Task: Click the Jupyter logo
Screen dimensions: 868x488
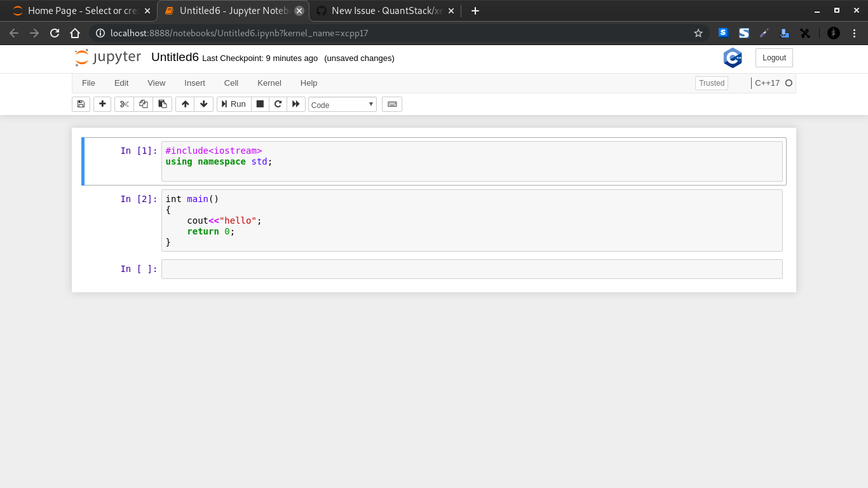Action: [x=107, y=57]
